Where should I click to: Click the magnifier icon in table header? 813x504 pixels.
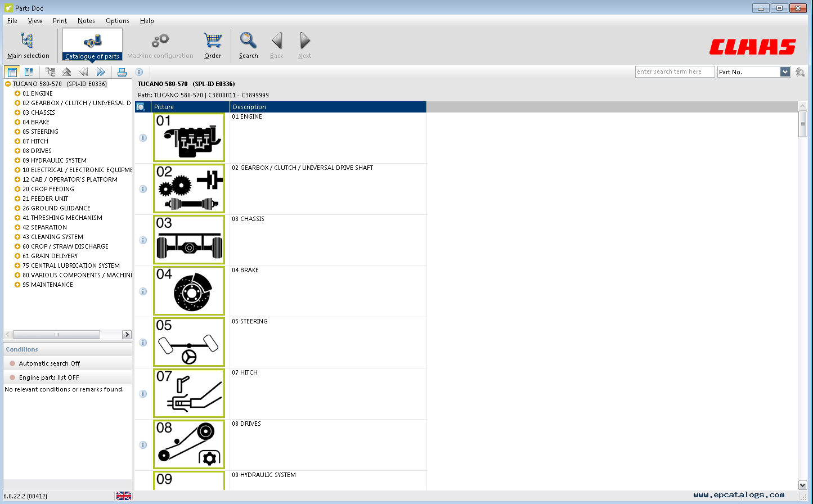click(x=141, y=107)
